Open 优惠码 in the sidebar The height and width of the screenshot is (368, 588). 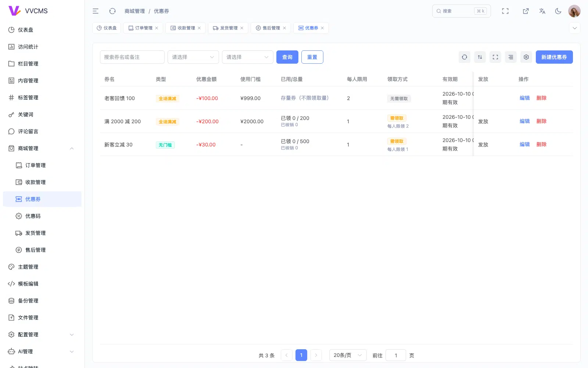[x=42, y=216]
